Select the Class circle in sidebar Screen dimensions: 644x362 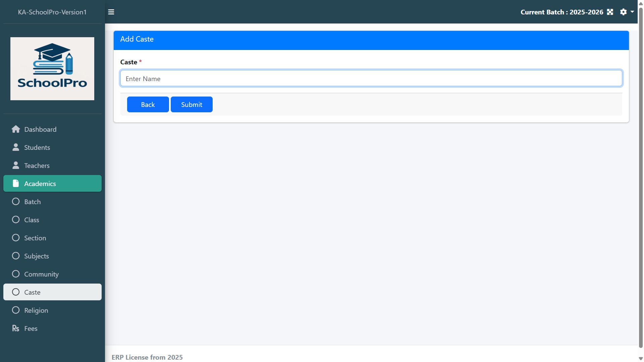tap(16, 220)
